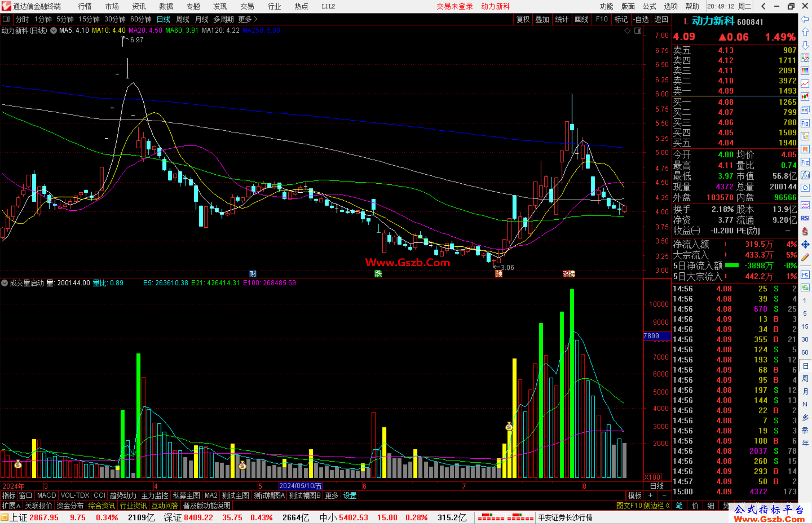Select the blue four-way move arrows icon
Viewport: 812px width, 524px height.
(805, 245)
